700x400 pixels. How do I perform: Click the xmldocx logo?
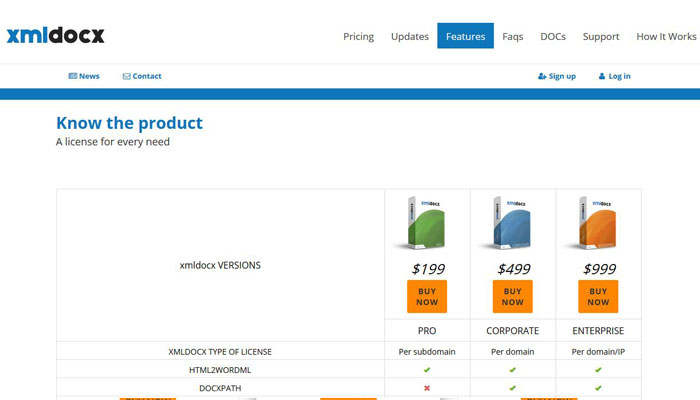click(x=55, y=35)
